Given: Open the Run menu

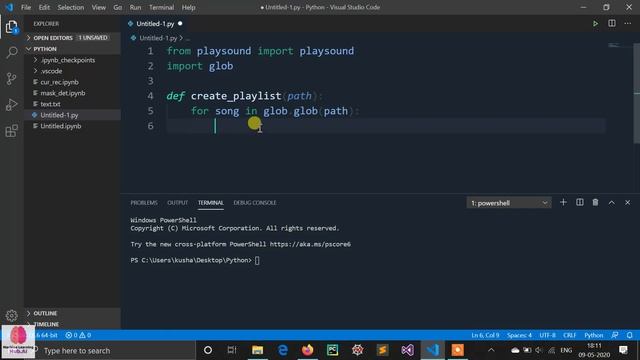Looking at the screenshot, I should (x=135, y=7).
